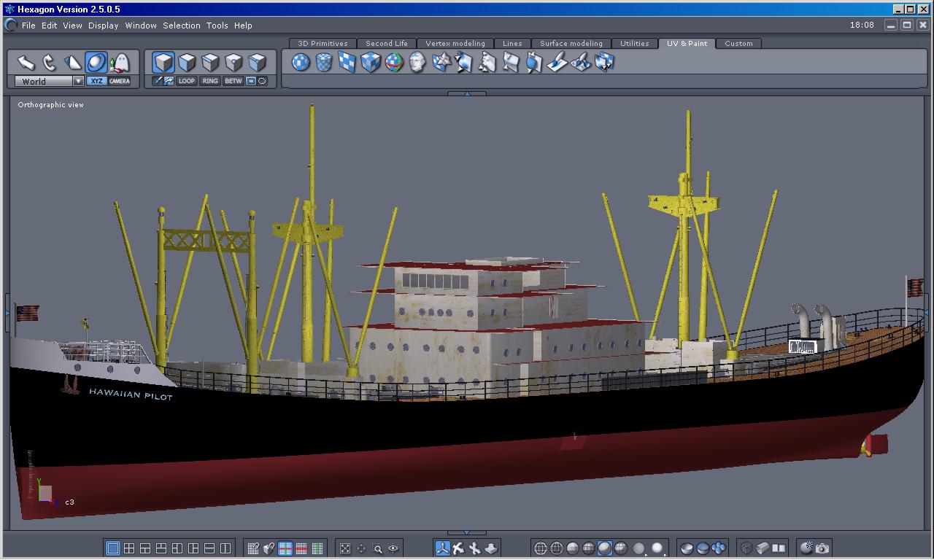Switch to the 3D Primitives tab
Screen dimensions: 934x560
(323, 44)
